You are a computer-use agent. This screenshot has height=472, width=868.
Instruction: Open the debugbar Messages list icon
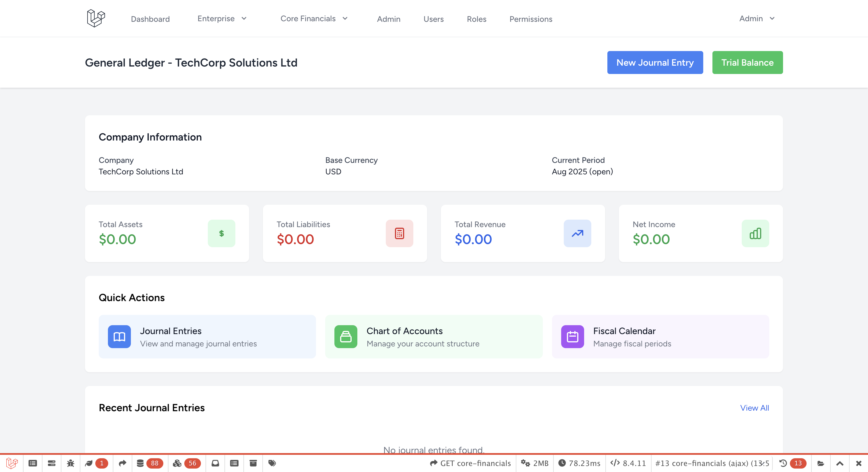(33, 463)
